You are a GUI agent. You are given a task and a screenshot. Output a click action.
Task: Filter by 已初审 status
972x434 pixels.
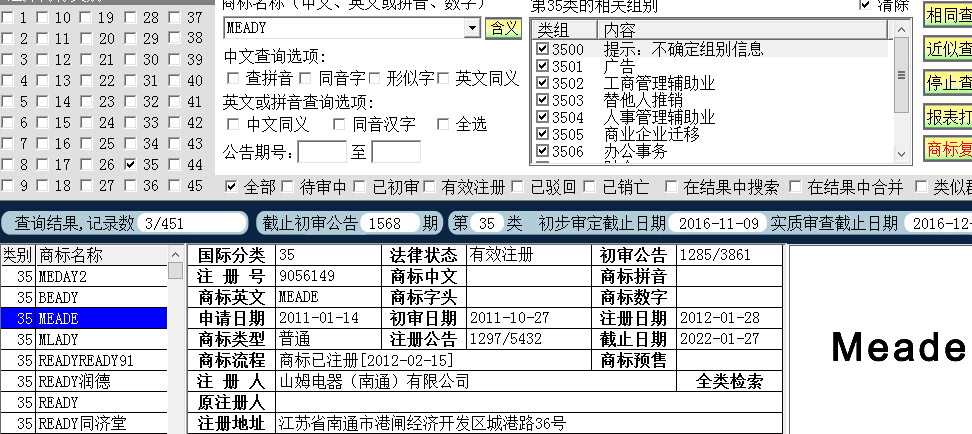click(359, 187)
